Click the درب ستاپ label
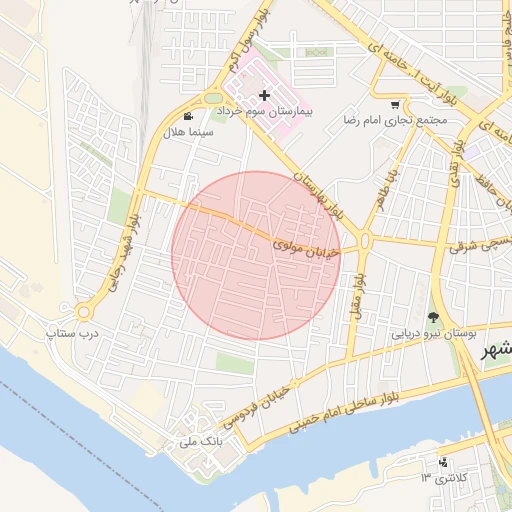This screenshot has height=512, width=512. [x=72, y=333]
